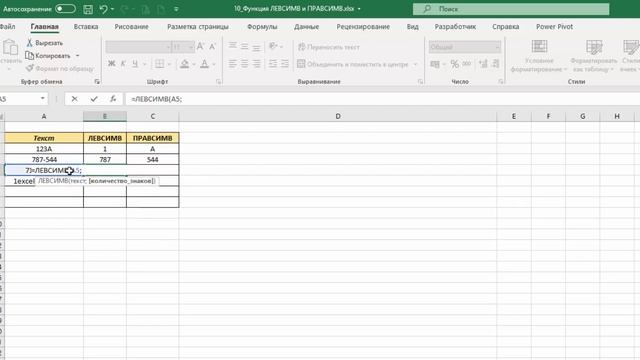The image size is (640, 360).
Task: Click the fill color bucket icon
Action: 184,64
